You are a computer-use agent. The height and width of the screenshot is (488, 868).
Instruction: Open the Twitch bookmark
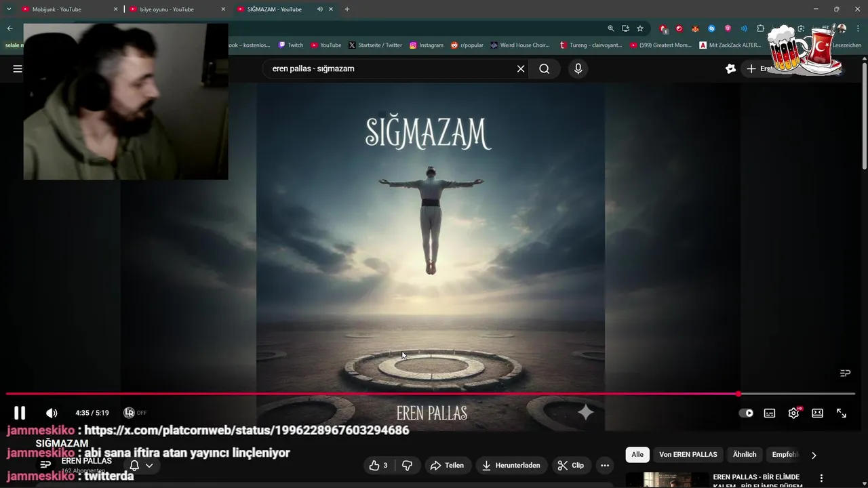[x=291, y=45]
